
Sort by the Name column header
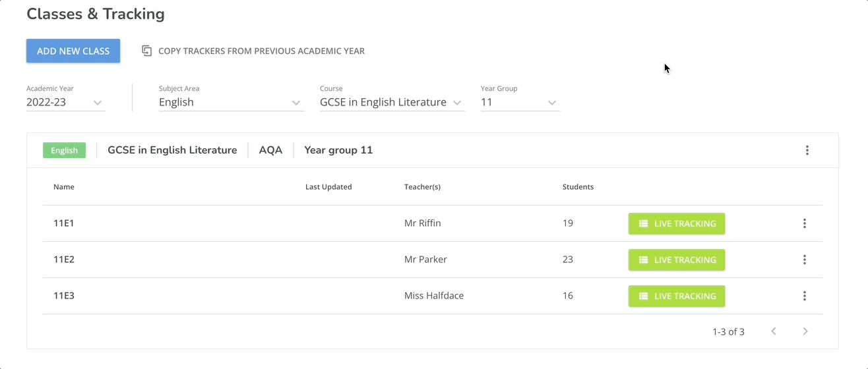click(64, 187)
